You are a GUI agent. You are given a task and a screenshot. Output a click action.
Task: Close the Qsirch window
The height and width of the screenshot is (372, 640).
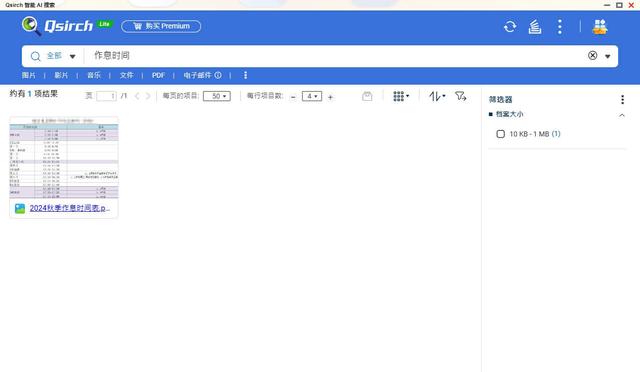[x=631, y=5]
